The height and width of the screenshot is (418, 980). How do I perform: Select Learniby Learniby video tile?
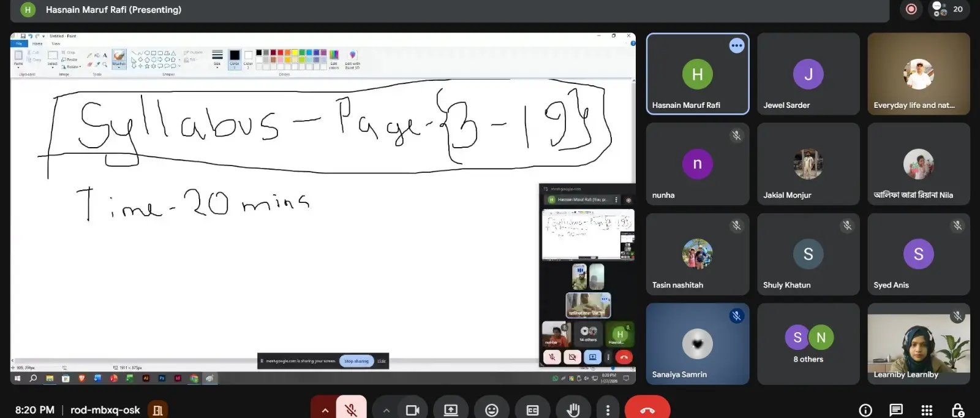point(919,344)
